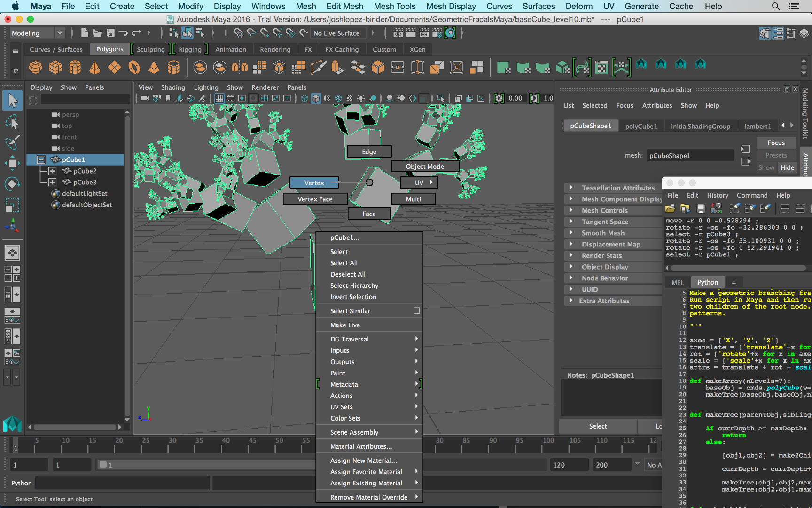This screenshot has width=812, height=508.
Task: Click the Focus button in Attribute Editor
Action: [776, 143]
